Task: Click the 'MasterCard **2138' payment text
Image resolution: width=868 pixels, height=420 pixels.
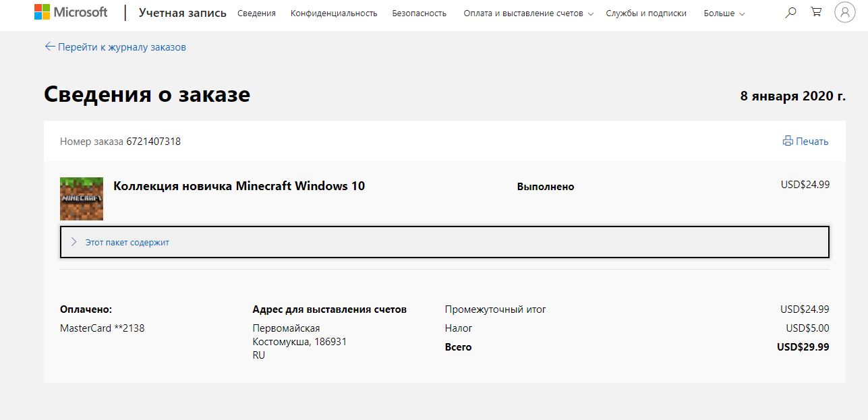Action: pyautogui.click(x=103, y=328)
